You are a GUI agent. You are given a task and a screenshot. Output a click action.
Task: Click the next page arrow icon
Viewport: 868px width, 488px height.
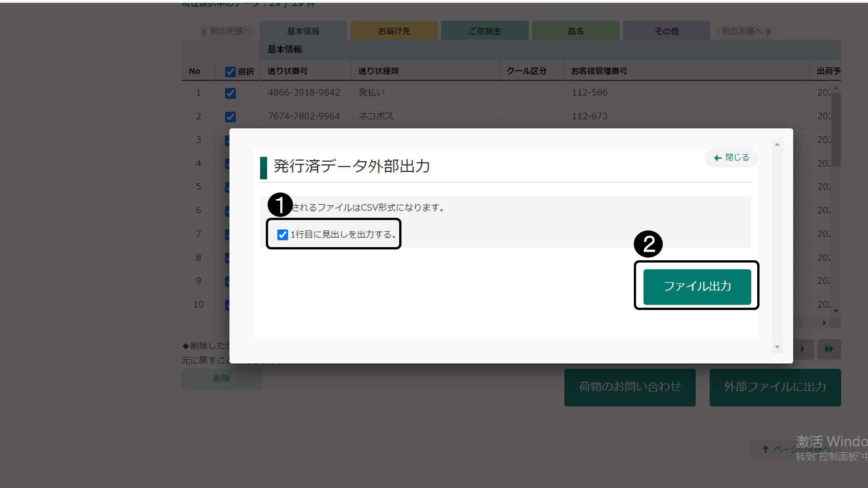coord(803,349)
